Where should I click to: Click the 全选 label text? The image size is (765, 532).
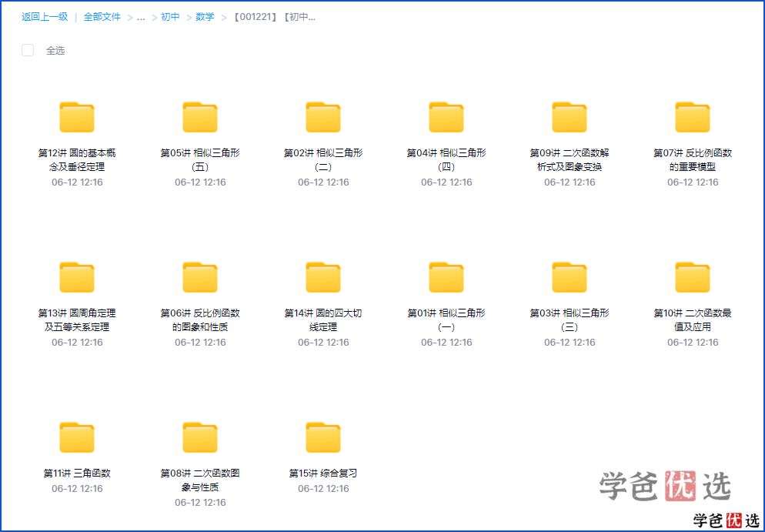pos(55,50)
